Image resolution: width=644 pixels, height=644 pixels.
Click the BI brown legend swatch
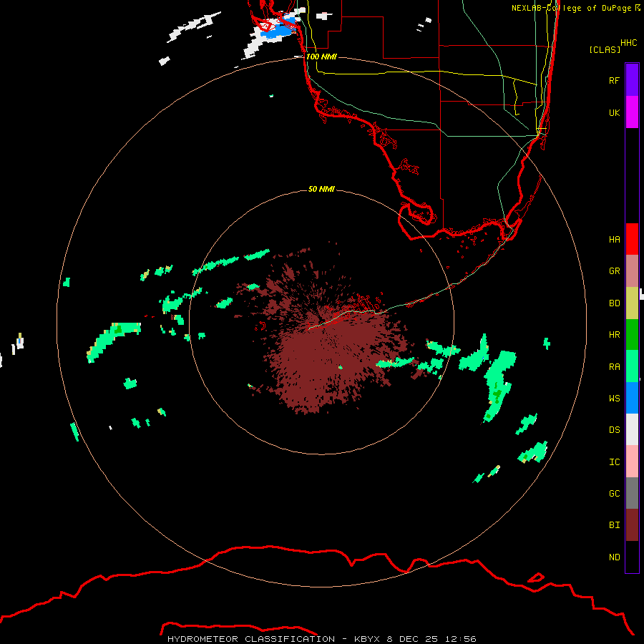click(632, 525)
